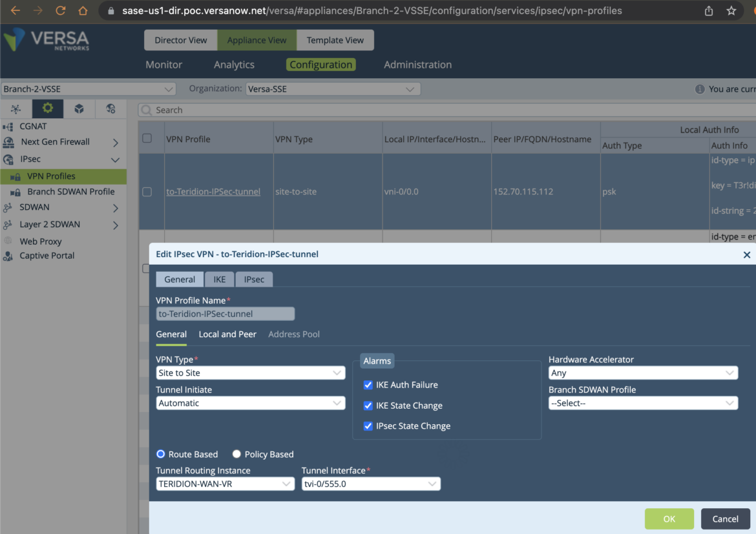
Task: Open the Networking section via the network icon
Action: click(15, 108)
